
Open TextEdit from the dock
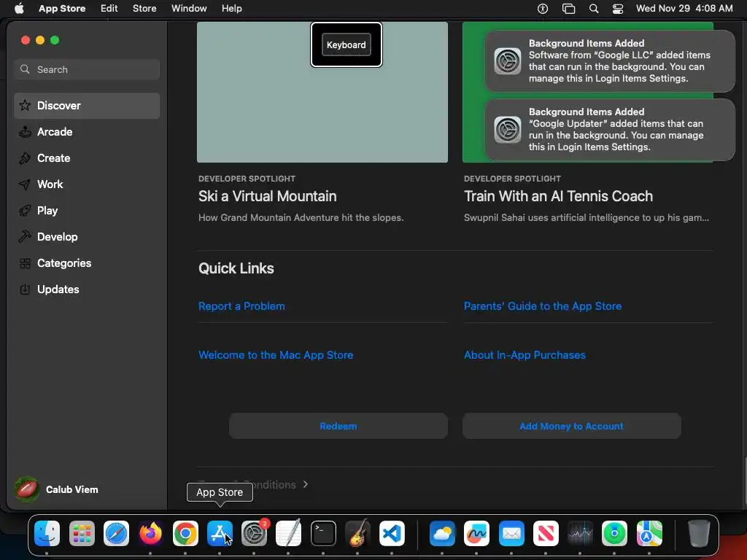click(289, 533)
